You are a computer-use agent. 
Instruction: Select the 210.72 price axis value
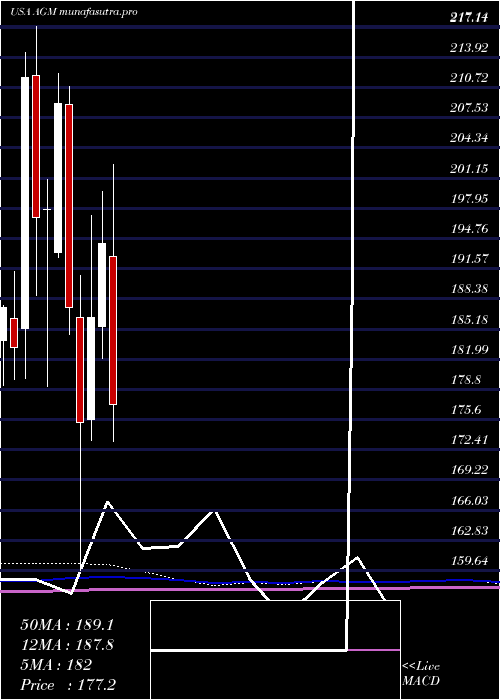click(470, 78)
